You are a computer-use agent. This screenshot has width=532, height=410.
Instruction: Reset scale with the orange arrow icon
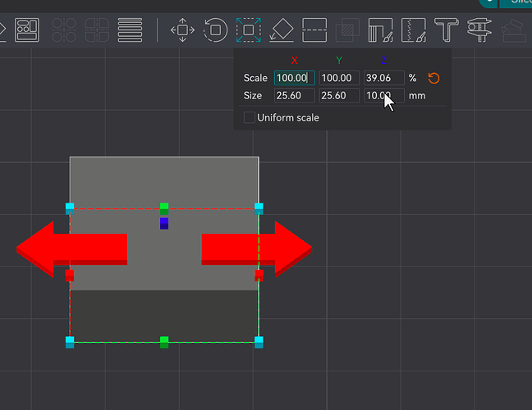coord(433,78)
